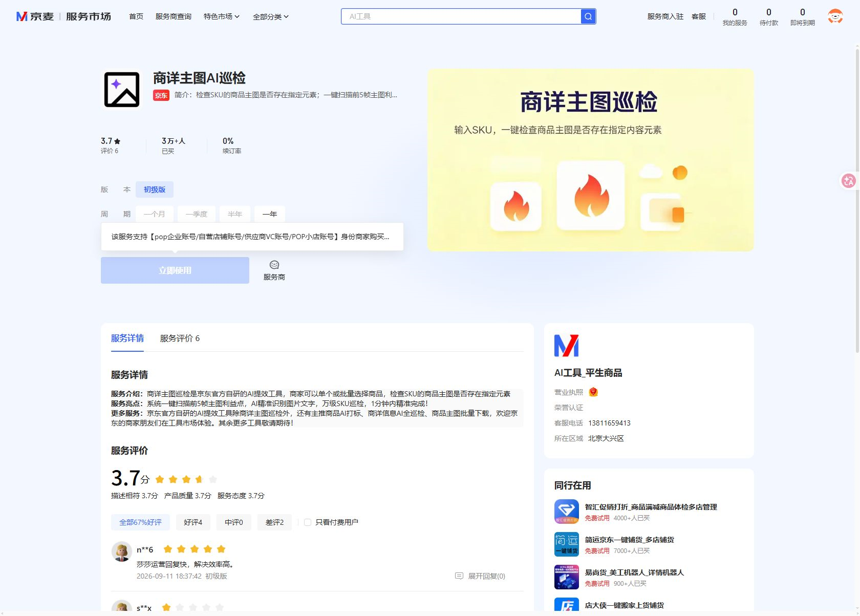860x616 pixels.
Task: Click the 13811659413 phone number
Action: (x=609, y=423)
